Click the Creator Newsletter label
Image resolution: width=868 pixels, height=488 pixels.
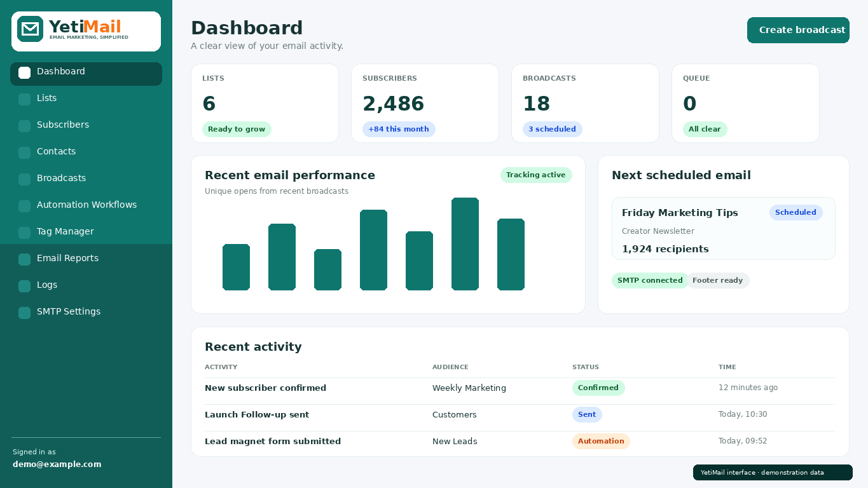pyautogui.click(x=658, y=231)
